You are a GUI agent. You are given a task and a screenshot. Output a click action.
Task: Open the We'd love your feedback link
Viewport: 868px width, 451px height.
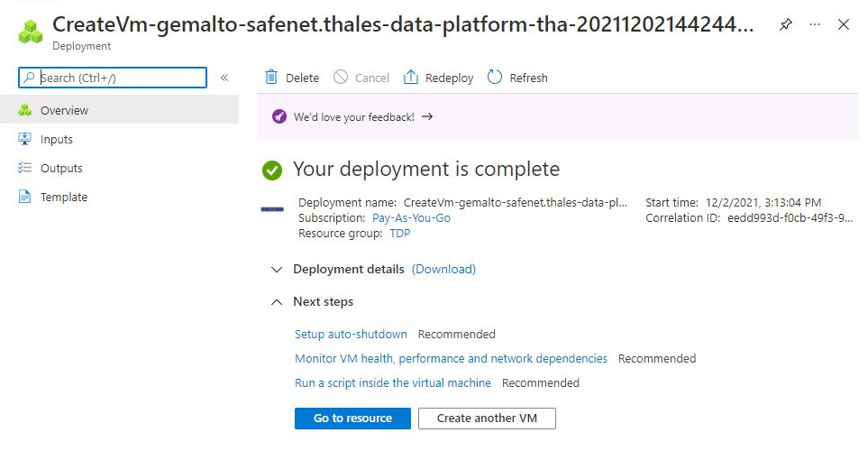click(353, 117)
